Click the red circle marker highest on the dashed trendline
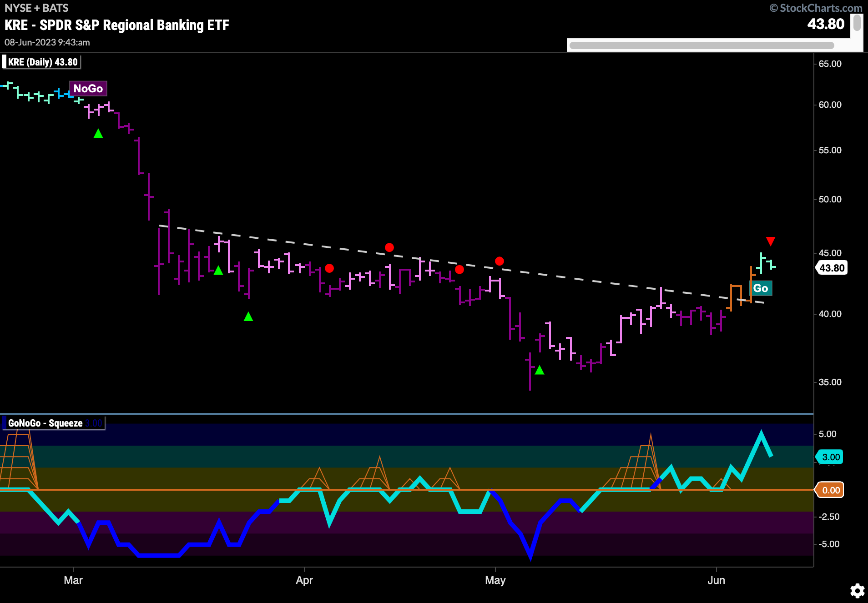This screenshot has width=868, height=603. pyautogui.click(x=389, y=247)
